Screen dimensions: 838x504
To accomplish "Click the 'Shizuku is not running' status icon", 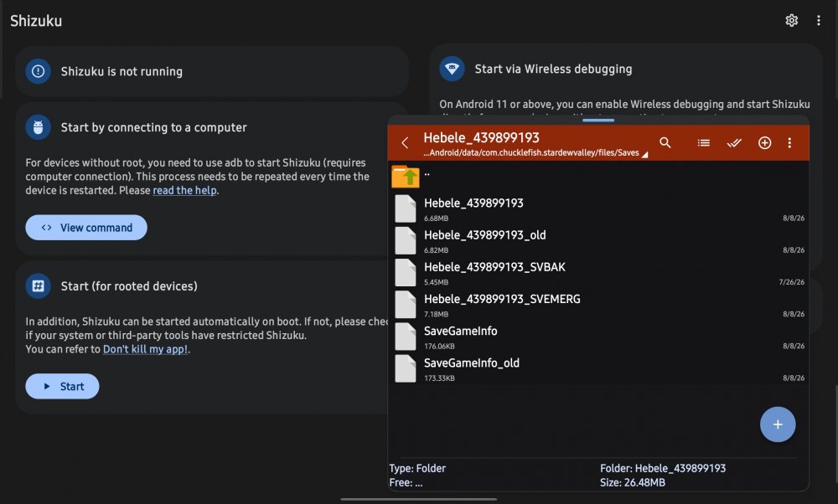I will [38, 71].
